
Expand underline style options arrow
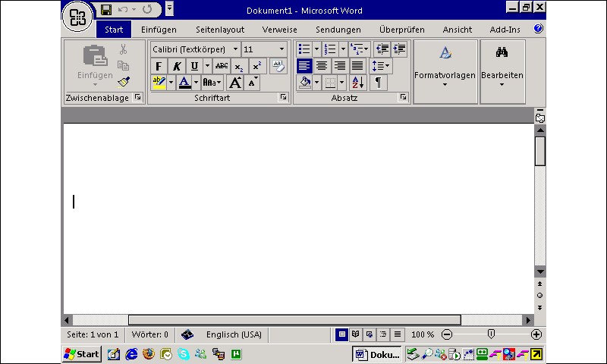click(x=207, y=66)
